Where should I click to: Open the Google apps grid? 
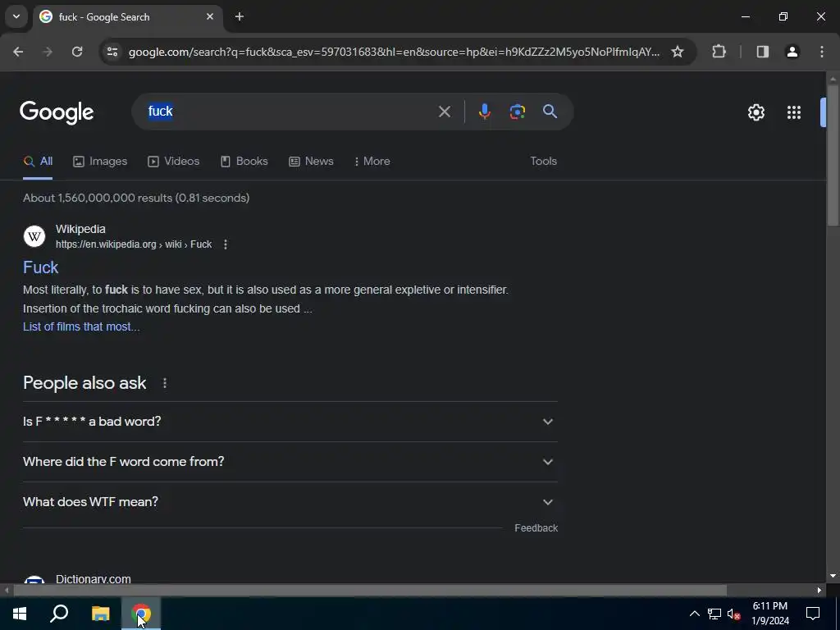794,112
